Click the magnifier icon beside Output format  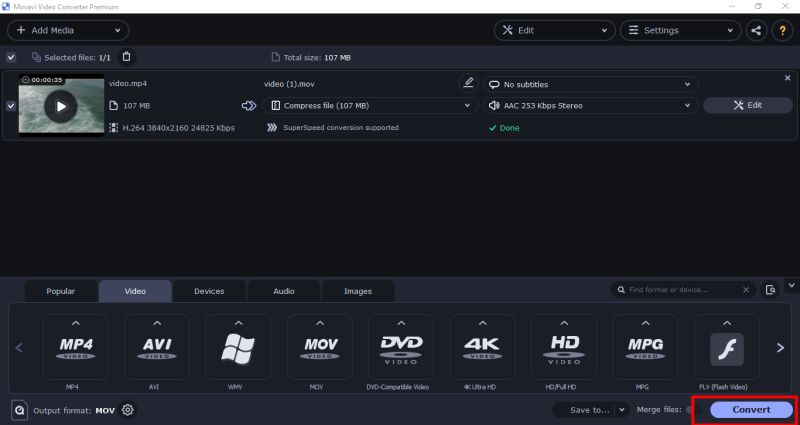click(19, 410)
